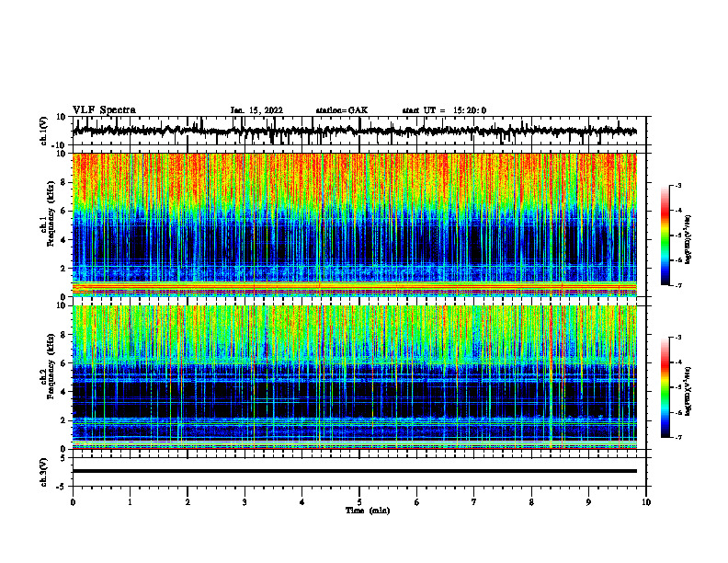The image size is (728, 563).
Task: Click the ch.2 spectrogram color scale bar
Action: click(x=665, y=387)
